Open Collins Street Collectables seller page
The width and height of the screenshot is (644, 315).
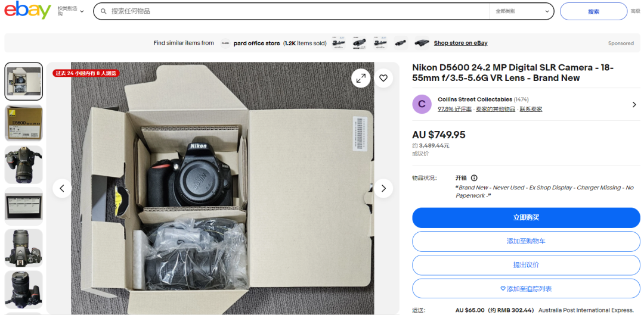click(x=475, y=99)
